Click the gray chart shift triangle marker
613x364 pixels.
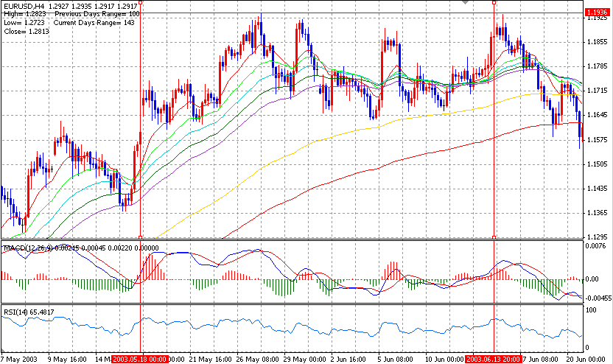(x=465, y=2)
